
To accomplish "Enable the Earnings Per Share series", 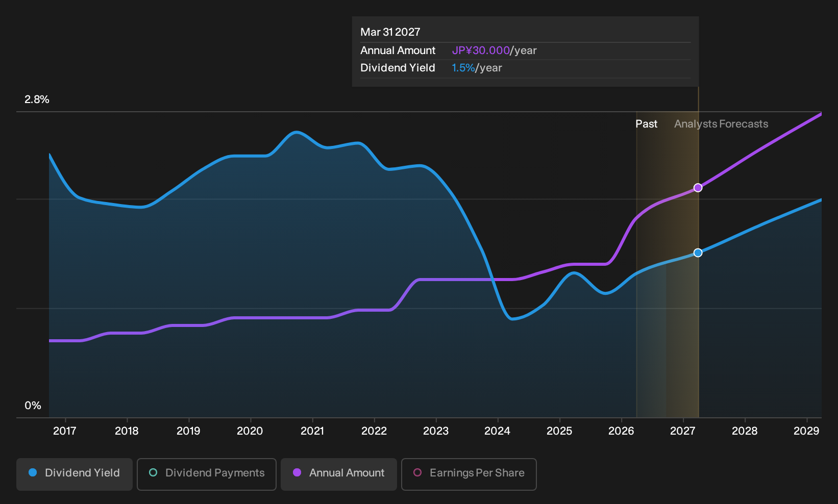I will click(x=469, y=474).
